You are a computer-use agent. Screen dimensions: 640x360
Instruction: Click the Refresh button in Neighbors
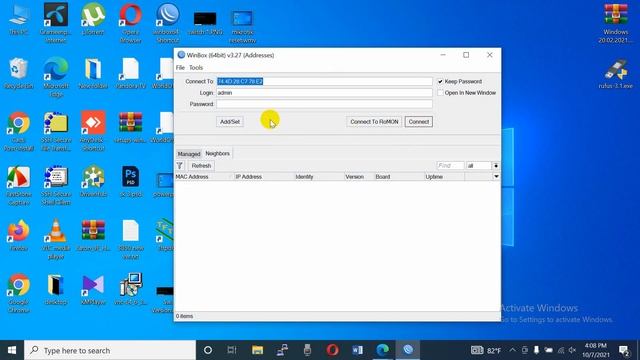201,166
